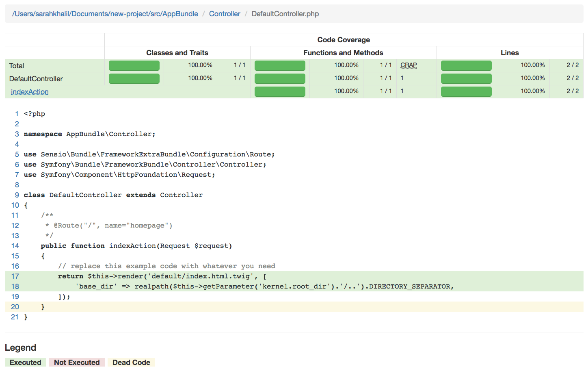Click the replace this example code comment
Viewport: 588px width, 369px height.
tap(166, 266)
